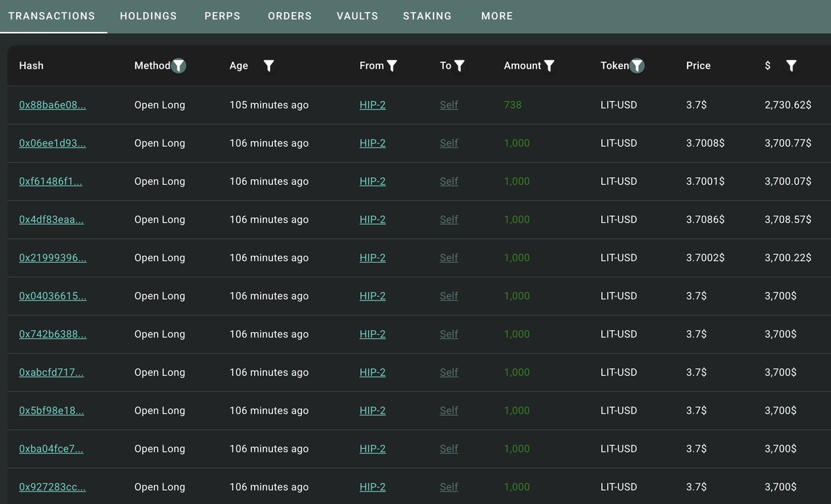Open transaction hash 0x4df83eaa

point(53,219)
